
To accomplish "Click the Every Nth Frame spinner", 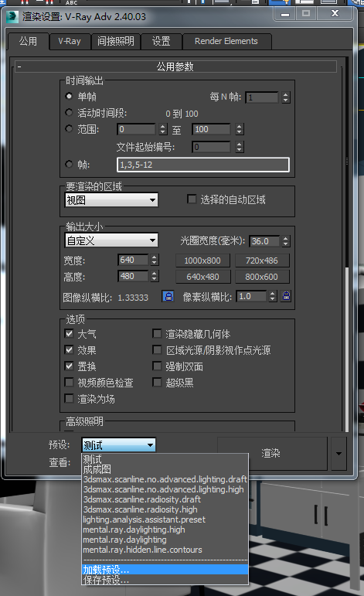I will pyautogui.click(x=286, y=97).
